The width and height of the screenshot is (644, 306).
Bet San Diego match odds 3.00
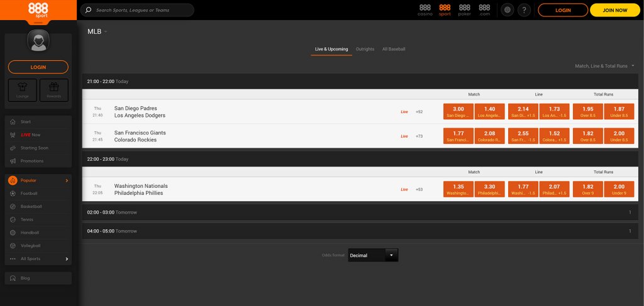click(458, 112)
